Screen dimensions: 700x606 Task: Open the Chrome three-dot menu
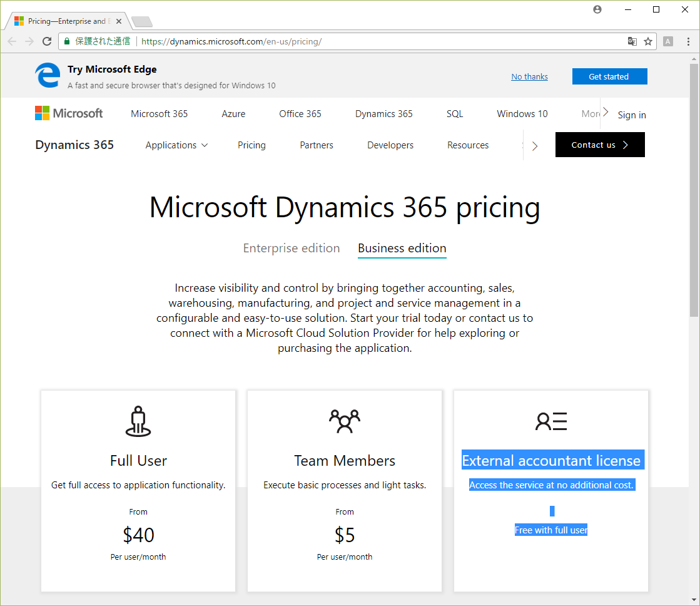click(x=688, y=41)
